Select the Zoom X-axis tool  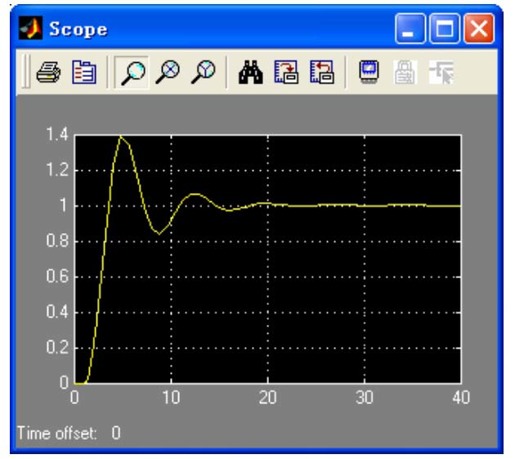(x=168, y=72)
